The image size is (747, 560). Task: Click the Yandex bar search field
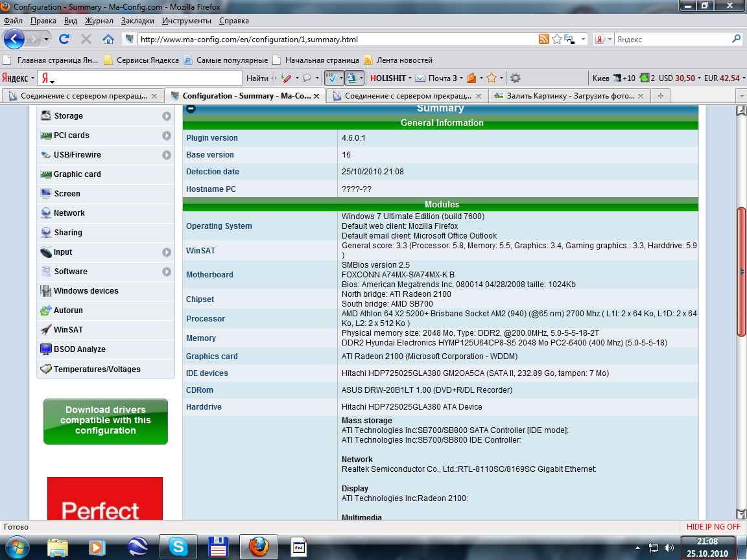click(146, 78)
